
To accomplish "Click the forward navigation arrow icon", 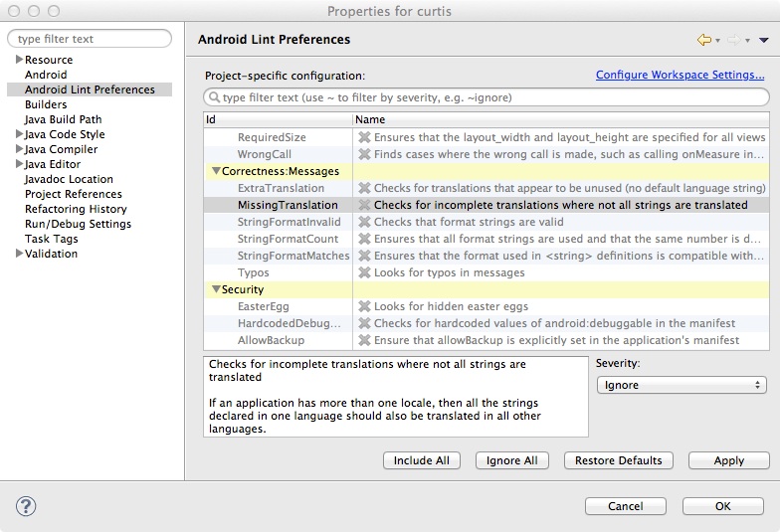I will (x=734, y=40).
